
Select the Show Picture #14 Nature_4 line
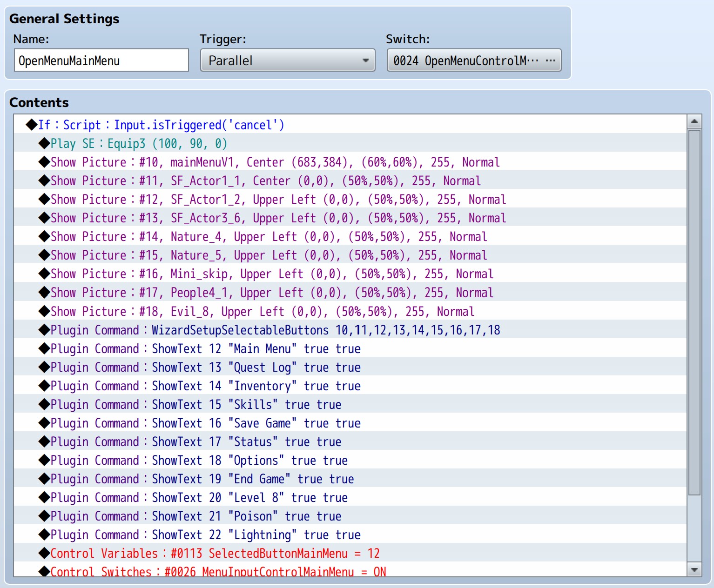pos(269,237)
